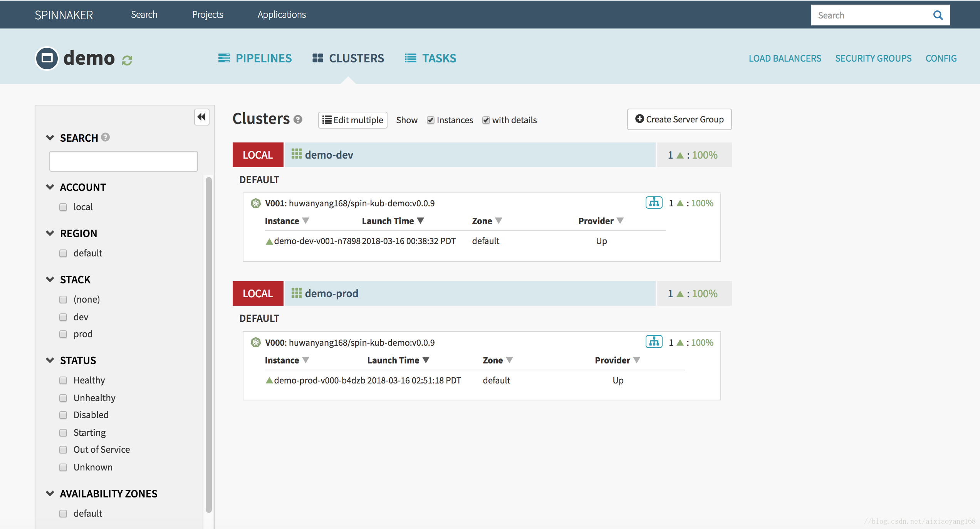Screen dimensions: 980x529
Task: Click Edit multiple button
Action: [353, 120]
